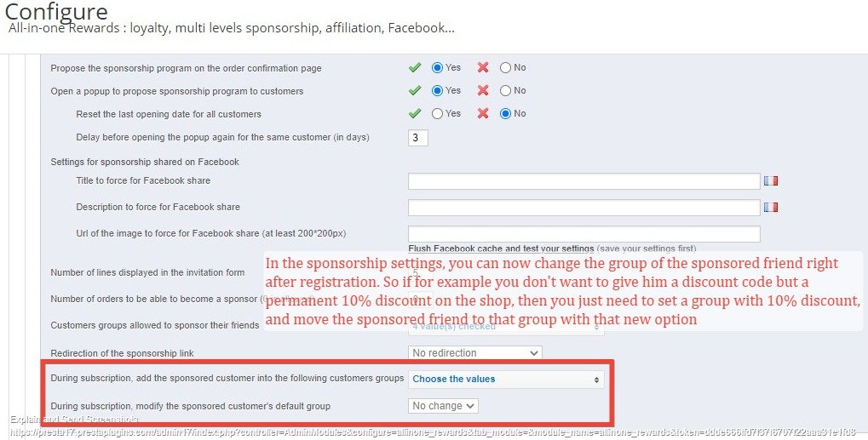Click red X for reset last opening date
The width and height of the screenshot is (868, 440).
(483, 113)
